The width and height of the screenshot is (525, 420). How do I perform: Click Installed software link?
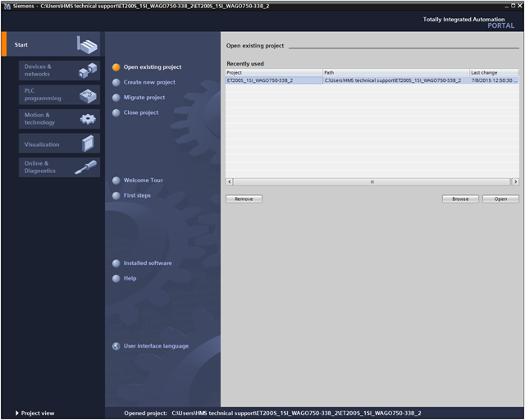click(148, 263)
